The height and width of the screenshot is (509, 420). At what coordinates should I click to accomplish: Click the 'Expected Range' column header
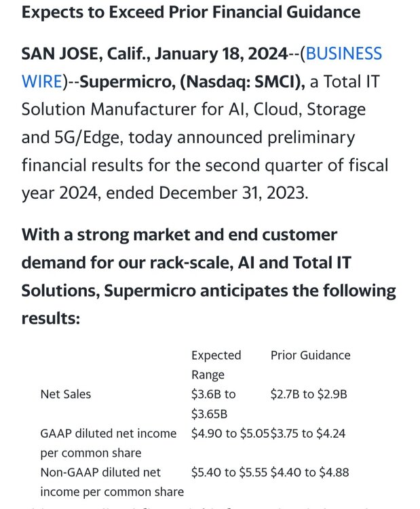216,364
